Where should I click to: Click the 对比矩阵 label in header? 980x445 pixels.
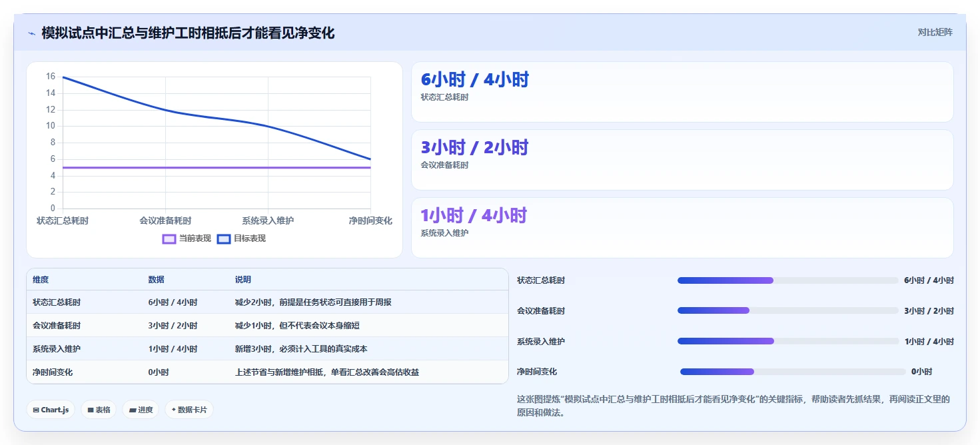[x=935, y=32]
